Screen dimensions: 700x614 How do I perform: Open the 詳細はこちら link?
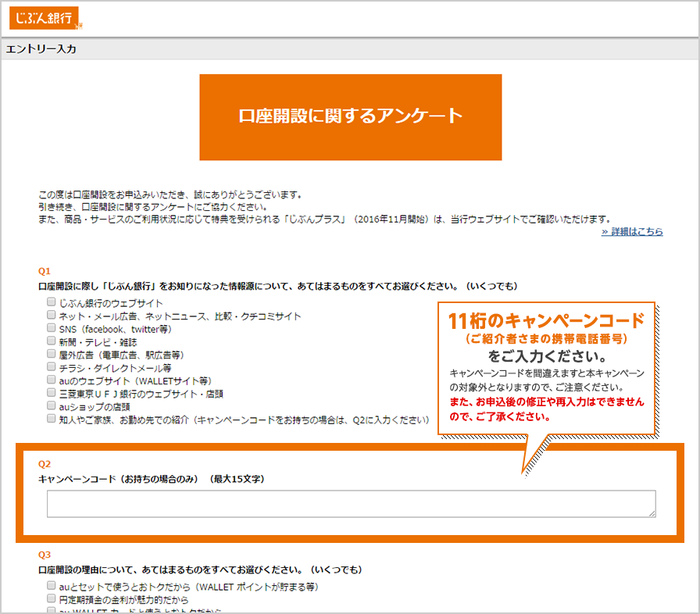[x=631, y=232]
